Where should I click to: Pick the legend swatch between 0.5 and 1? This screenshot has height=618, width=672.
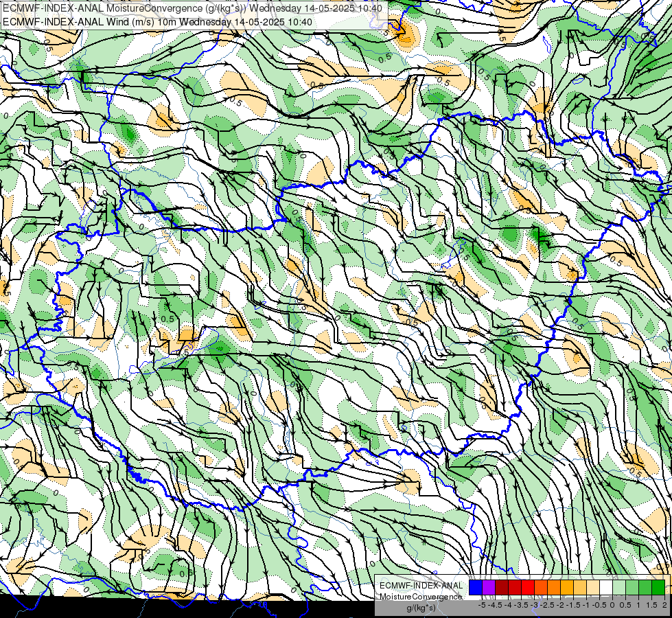[x=633, y=587]
